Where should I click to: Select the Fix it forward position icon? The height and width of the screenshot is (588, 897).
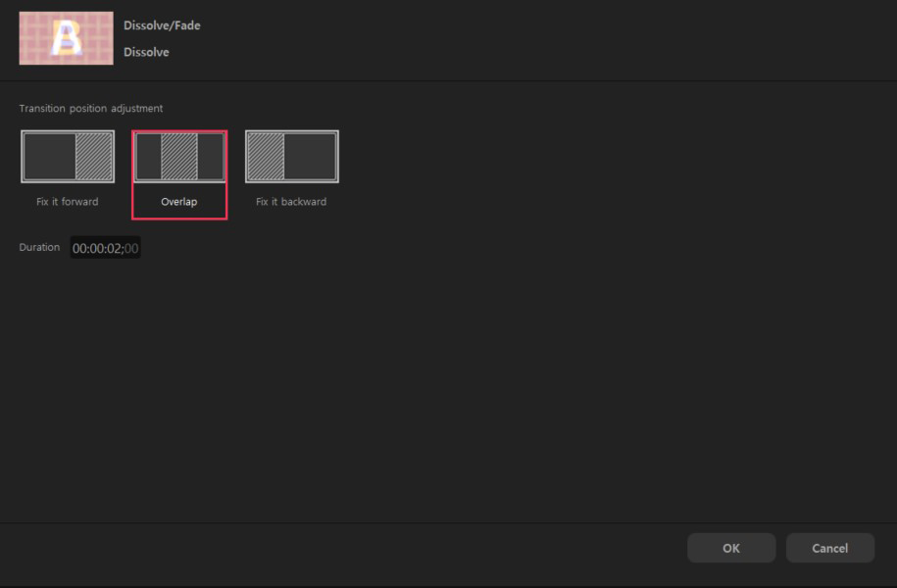point(68,157)
